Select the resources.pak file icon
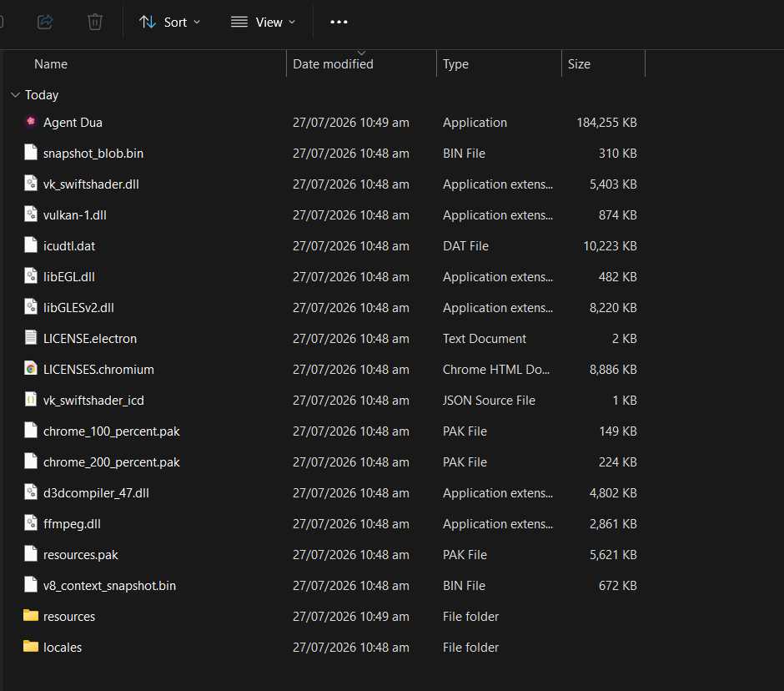 click(x=31, y=554)
